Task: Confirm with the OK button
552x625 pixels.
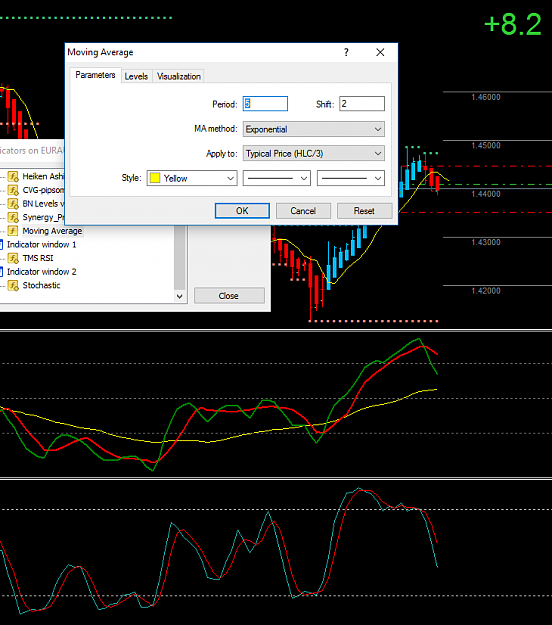Action: tap(242, 210)
